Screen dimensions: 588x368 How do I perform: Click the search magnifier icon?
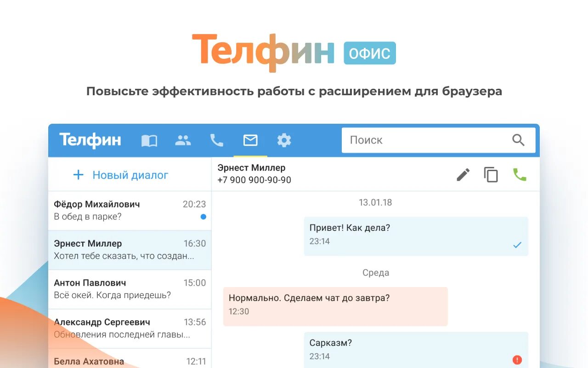click(518, 140)
